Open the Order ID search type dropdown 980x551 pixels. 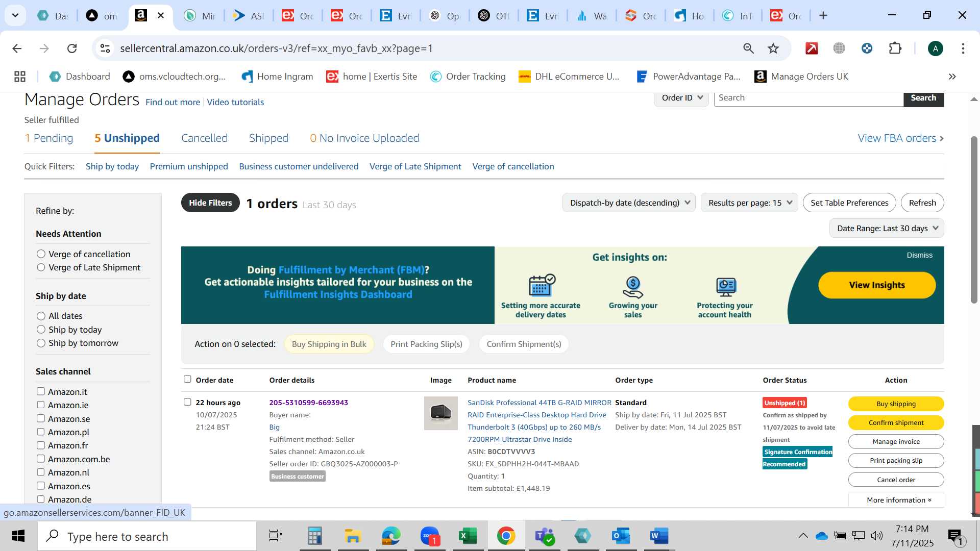coord(681,98)
